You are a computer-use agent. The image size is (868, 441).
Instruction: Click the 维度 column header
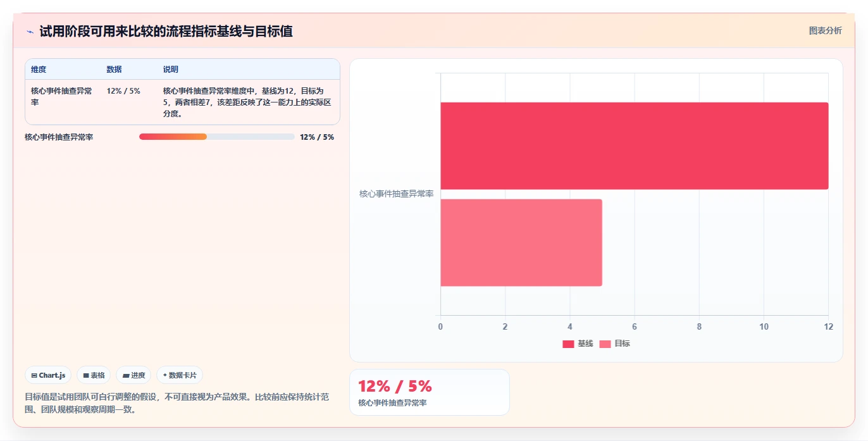[39, 70]
